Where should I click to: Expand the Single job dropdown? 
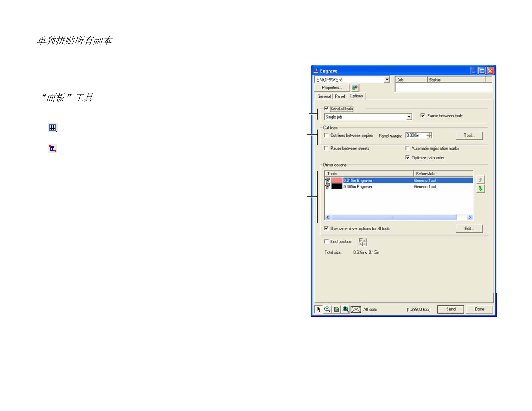(x=409, y=117)
